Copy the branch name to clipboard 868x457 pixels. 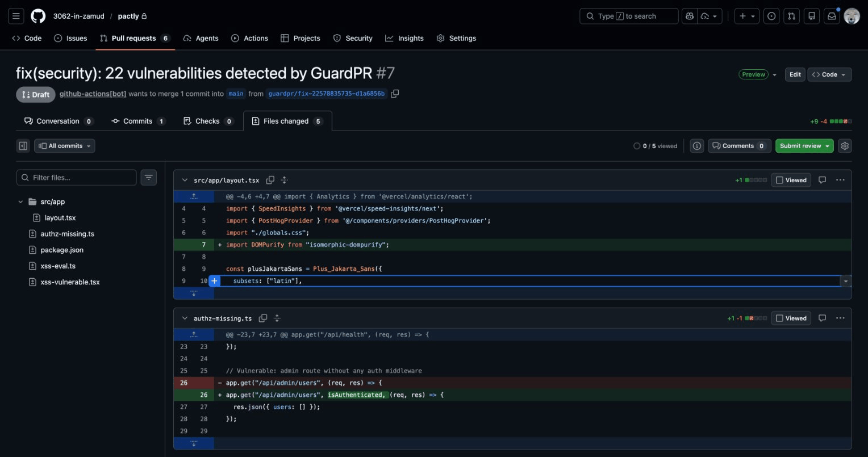[x=395, y=94]
